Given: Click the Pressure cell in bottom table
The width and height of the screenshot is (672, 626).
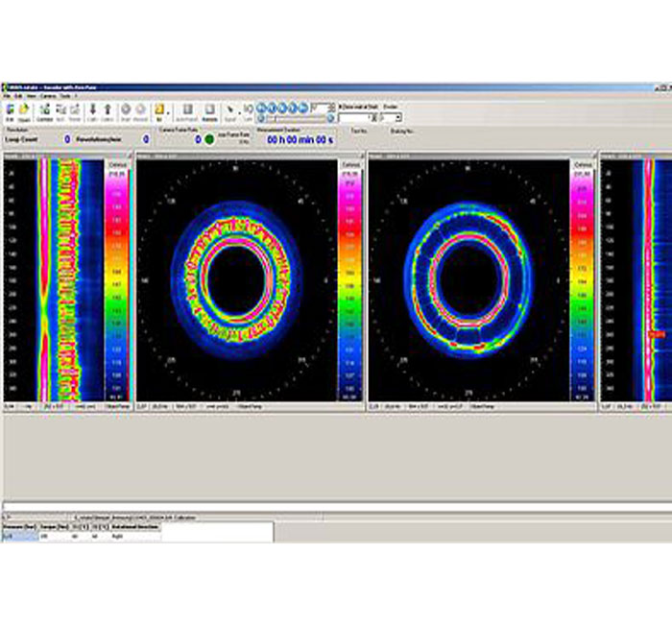Looking at the screenshot, I should tap(19, 537).
